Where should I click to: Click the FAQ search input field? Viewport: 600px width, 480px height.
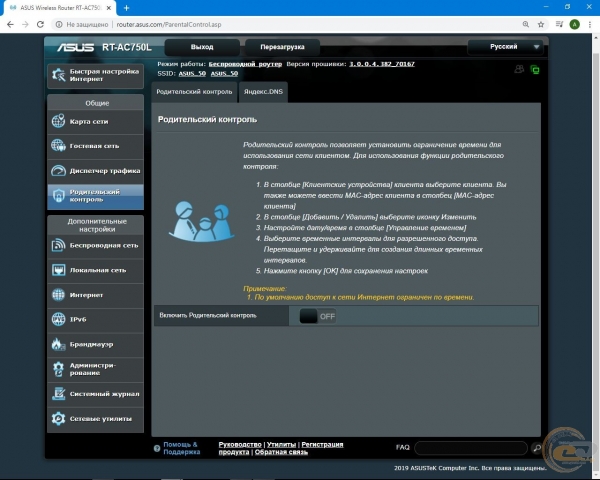point(470,448)
